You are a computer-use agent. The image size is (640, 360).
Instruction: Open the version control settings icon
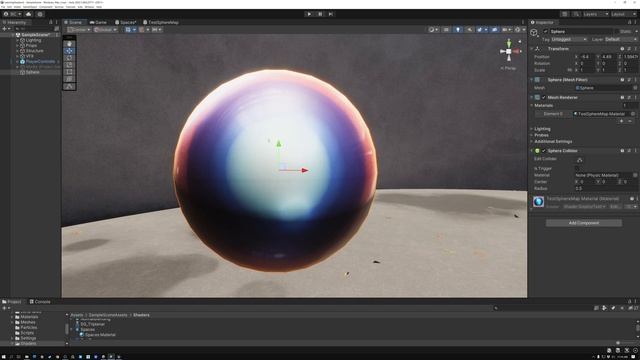click(40, 14)
